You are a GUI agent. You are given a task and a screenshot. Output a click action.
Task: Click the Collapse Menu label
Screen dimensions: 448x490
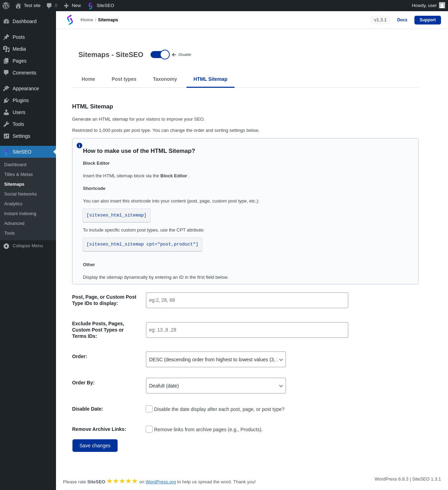pyautogui.click(x=28, y=246)
